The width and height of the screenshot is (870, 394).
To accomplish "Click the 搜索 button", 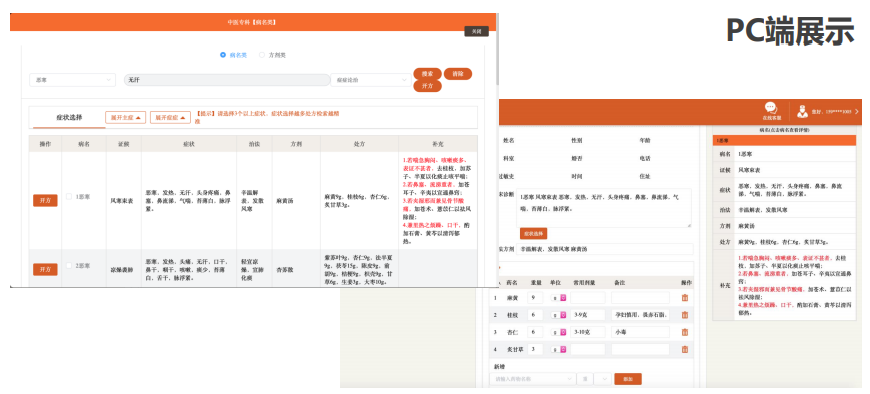I will (427, 74).
